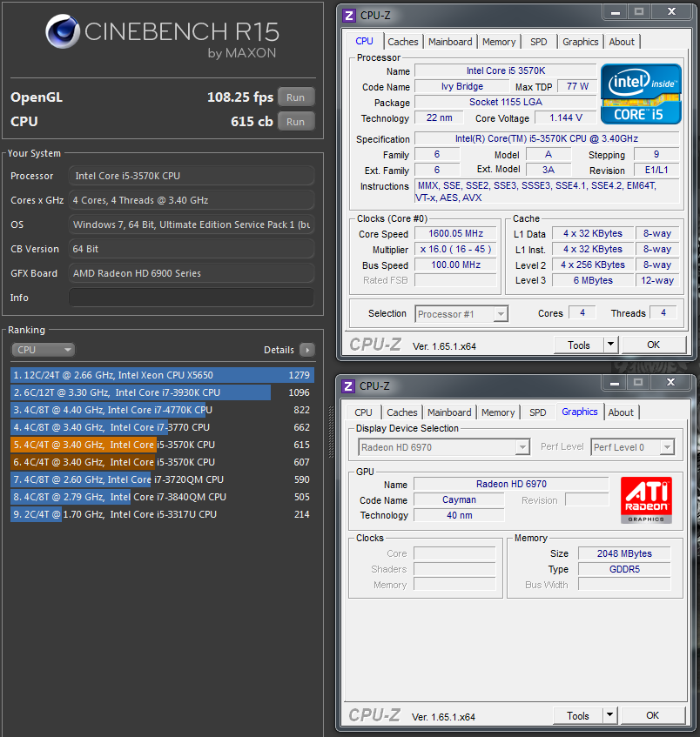Expand ranking Details arrow
The image size is (700, 737).
tap(306, 350)
